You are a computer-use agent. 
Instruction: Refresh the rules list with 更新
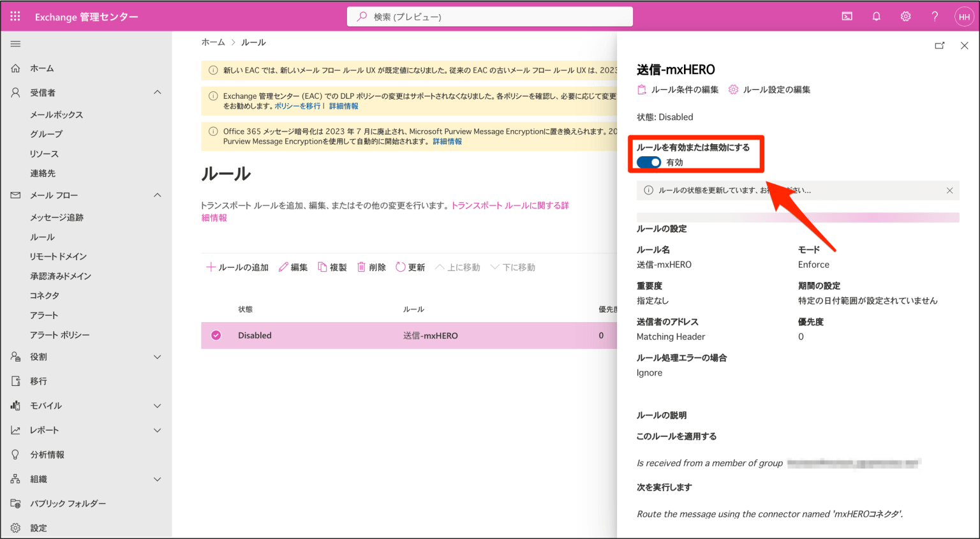[410, 267]
